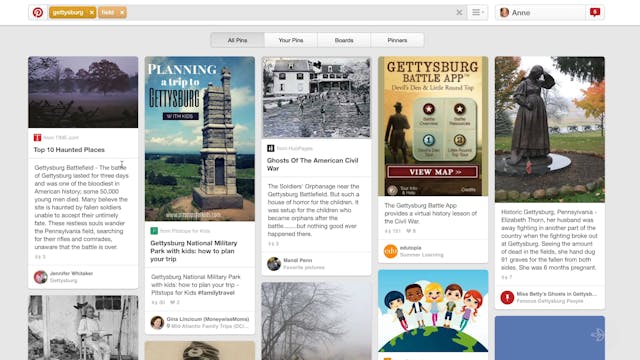Remove the field search tag
The height and width of the screenshot is (360, 640).
[x=122, y=13]
